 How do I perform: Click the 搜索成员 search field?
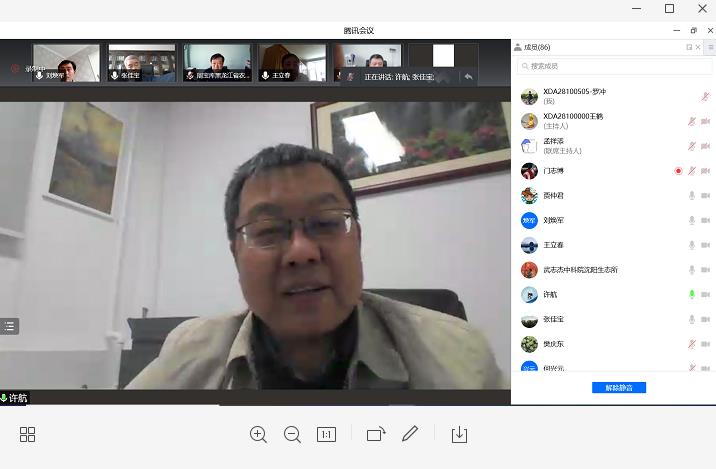pyautogui.click(x=613, y=66)
